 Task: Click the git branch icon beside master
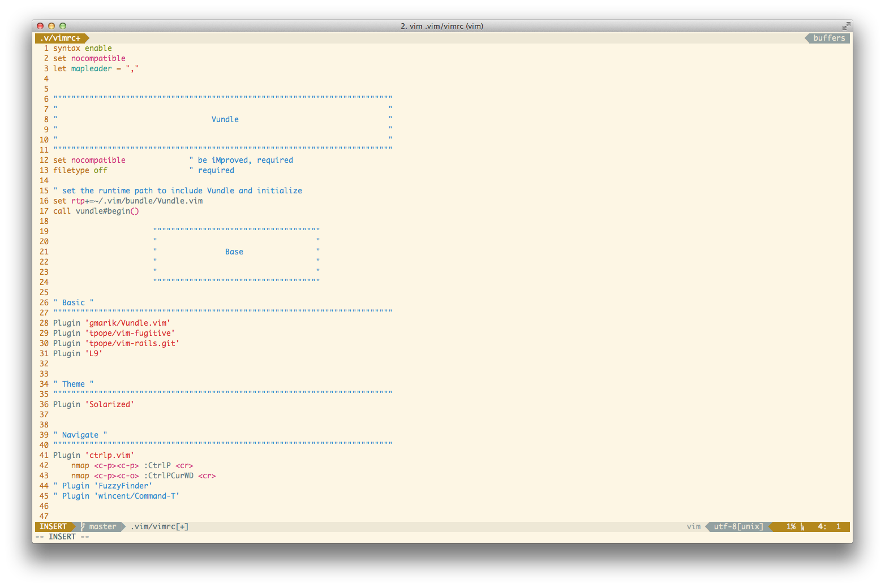pos(83,526)
